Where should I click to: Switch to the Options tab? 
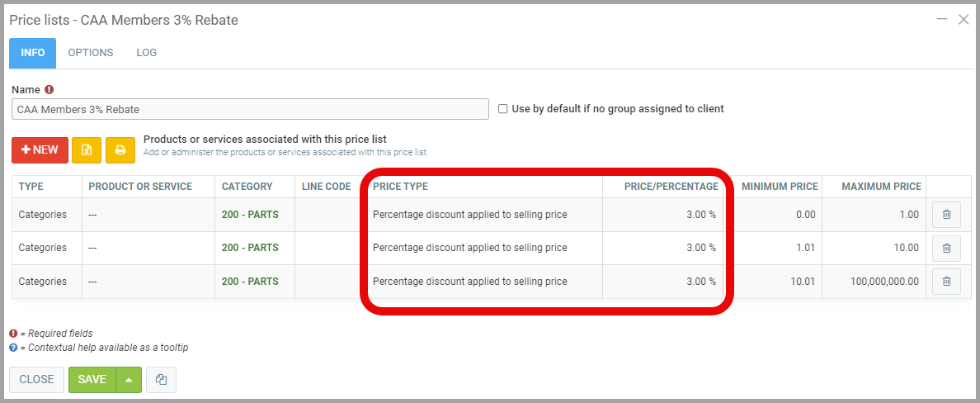tap(91, 53)
